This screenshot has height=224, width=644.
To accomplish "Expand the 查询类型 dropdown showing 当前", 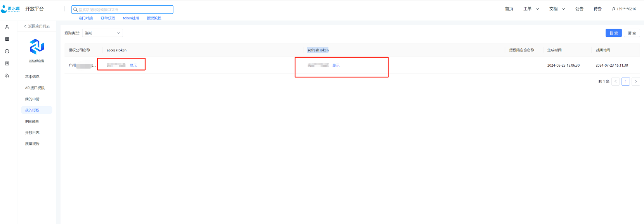I will 102,33.
